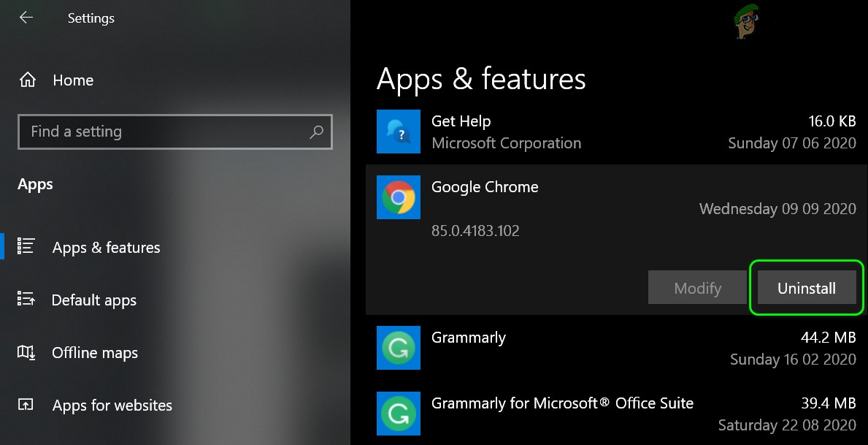
Task: Click the Default apps icon in sidebar
Action: (x=26, y=300)
